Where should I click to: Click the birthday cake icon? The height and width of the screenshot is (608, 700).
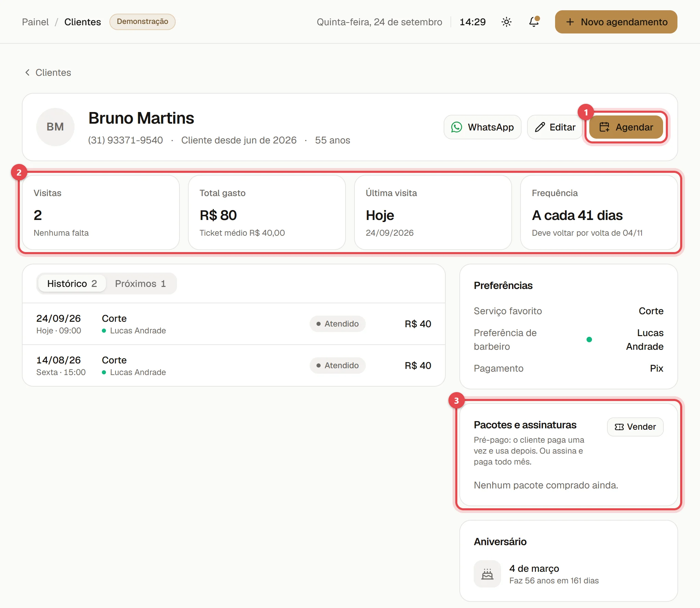coord(487,574)
